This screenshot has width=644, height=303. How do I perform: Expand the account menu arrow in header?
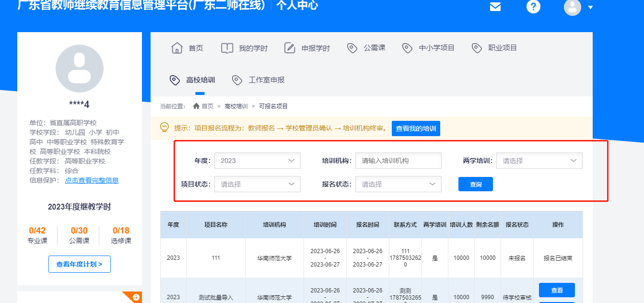point(590,8)
